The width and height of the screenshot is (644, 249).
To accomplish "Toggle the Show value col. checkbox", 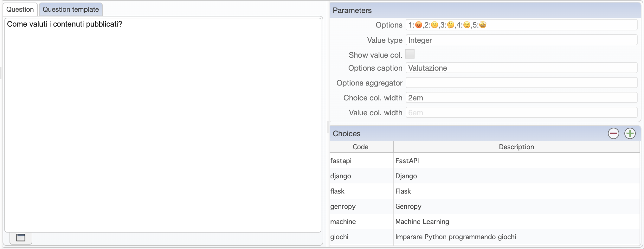I will pos(410,54).
